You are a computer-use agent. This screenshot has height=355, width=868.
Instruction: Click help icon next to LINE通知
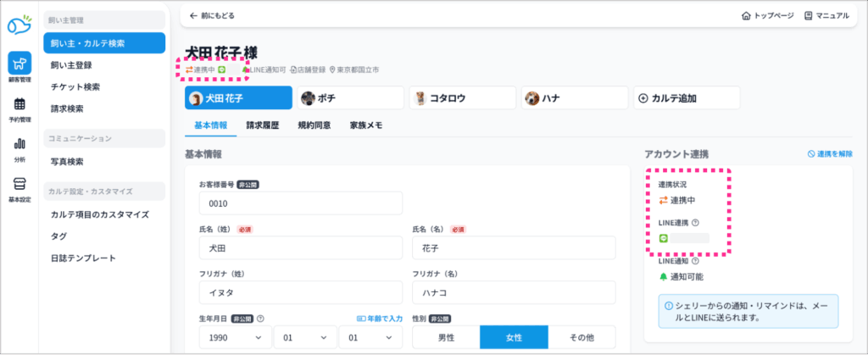point(696,261)
